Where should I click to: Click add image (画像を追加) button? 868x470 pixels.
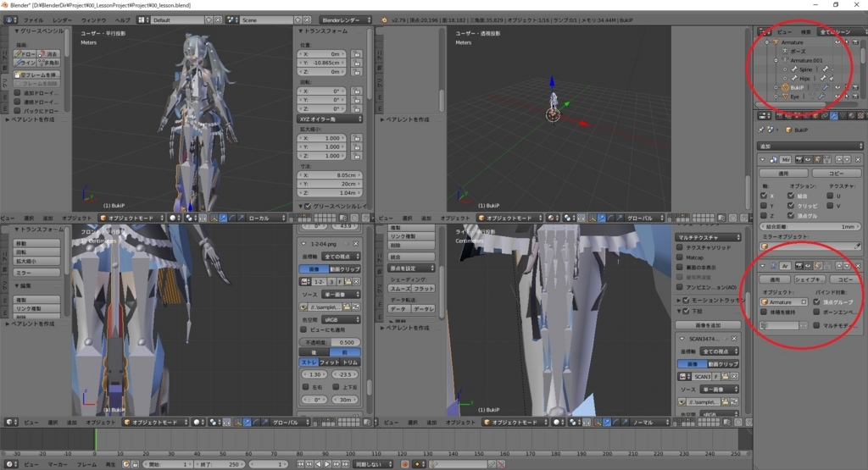point(708,325)
